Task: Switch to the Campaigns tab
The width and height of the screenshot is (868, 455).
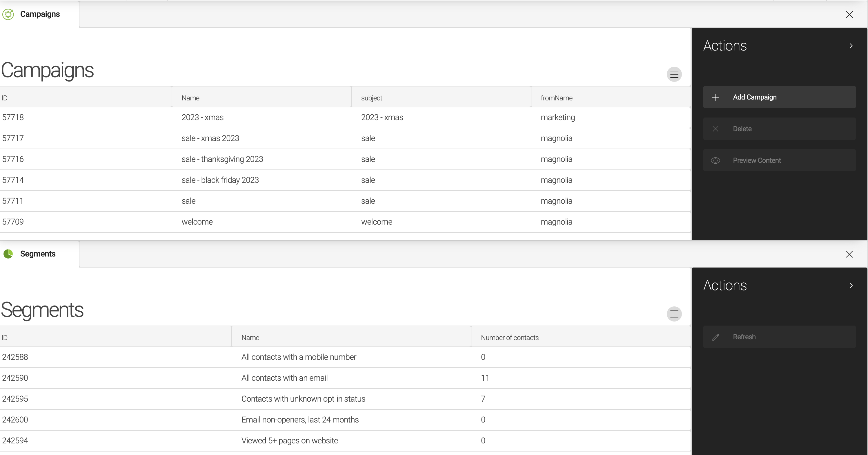Action: (x=40, y=14)
